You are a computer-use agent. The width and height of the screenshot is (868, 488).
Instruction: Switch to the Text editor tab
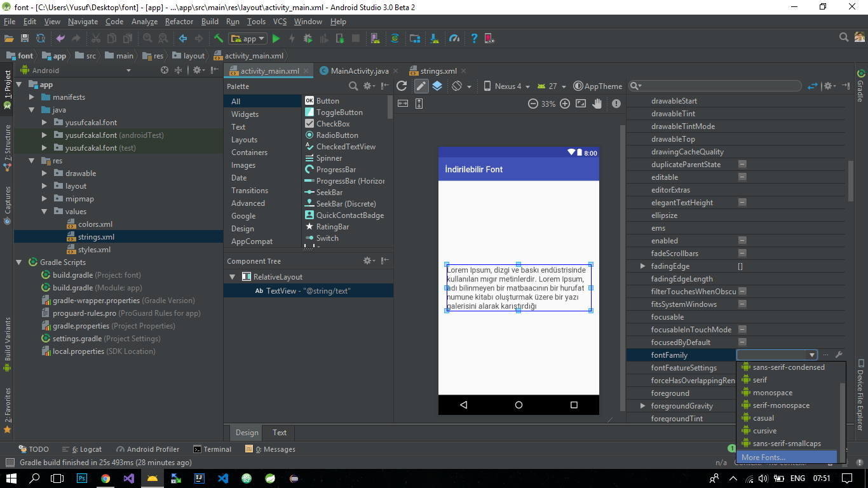point(280,433)
